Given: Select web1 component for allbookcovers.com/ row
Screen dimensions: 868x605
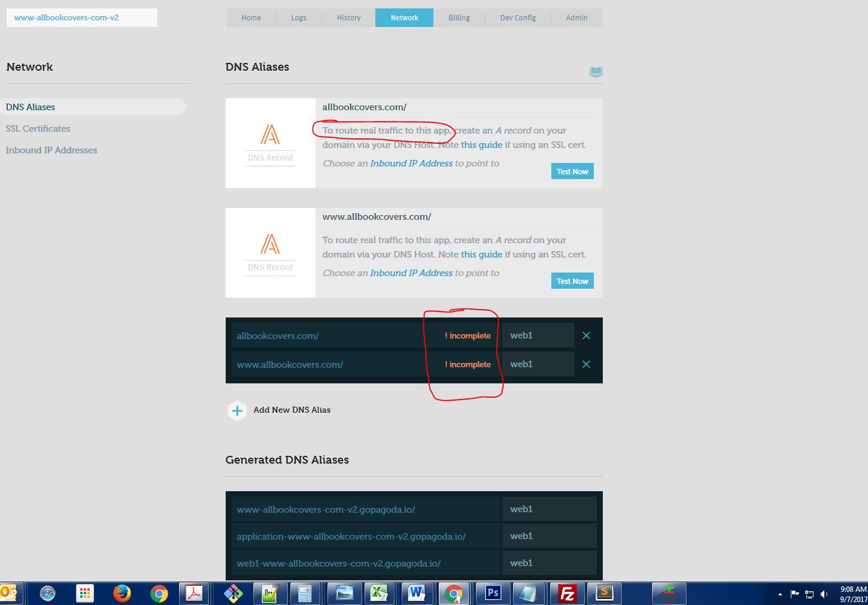Looking at the screenshot, I should [x=538, y=335].
